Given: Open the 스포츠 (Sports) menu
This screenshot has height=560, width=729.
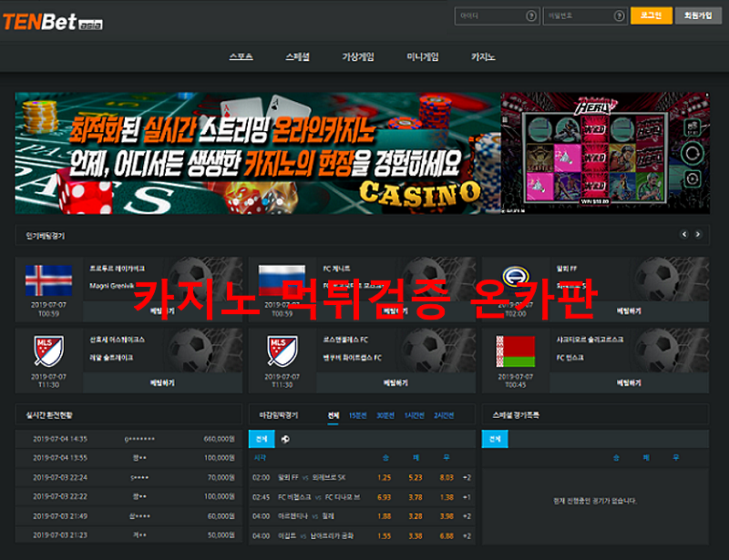Looking at the screenshot, I should coord(241,56).
